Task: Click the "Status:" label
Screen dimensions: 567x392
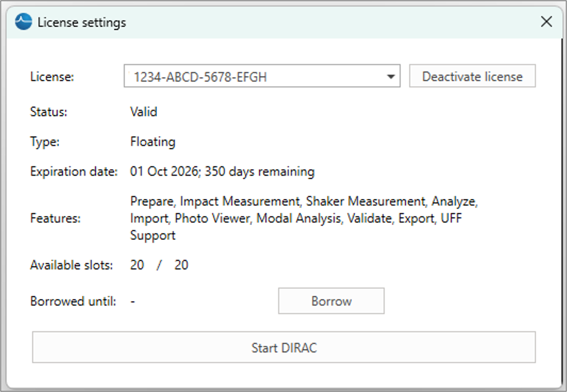Action: tap(49, 112)
